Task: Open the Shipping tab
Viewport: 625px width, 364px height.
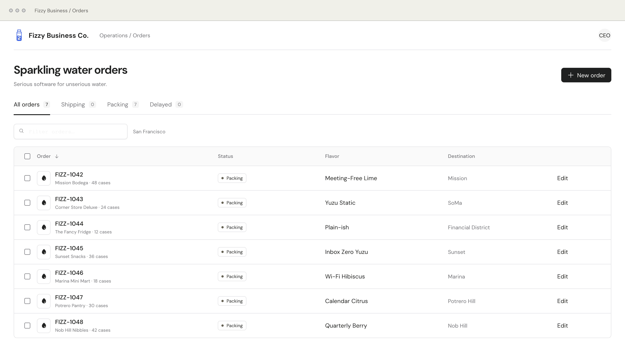Action: pyautogui.click(x=78, y=105)
